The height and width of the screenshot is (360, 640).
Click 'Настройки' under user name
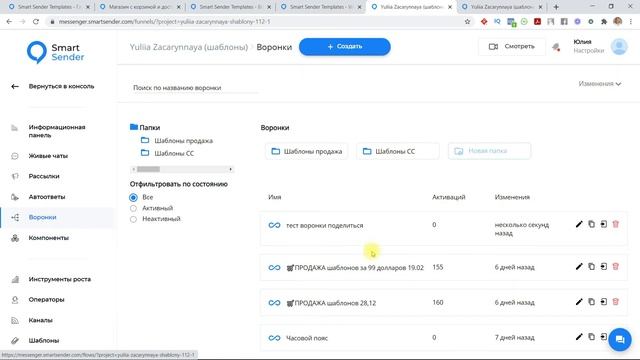tap(588, 51)
